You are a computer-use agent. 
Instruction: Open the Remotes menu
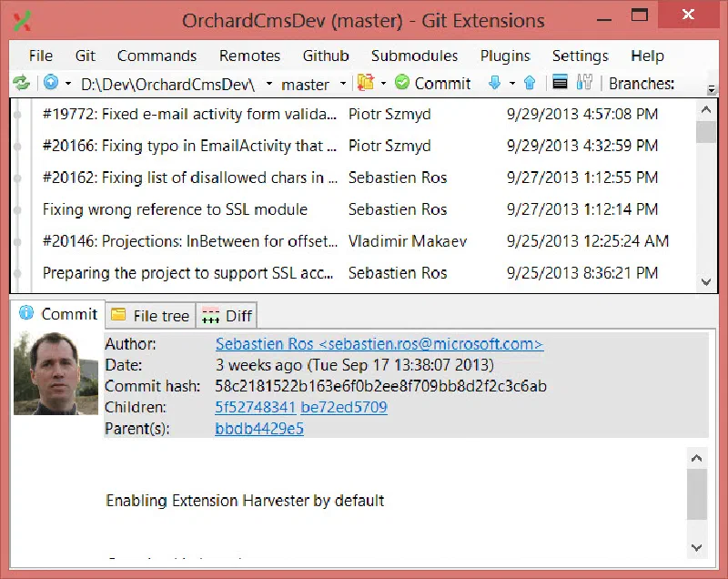(249, 56)
